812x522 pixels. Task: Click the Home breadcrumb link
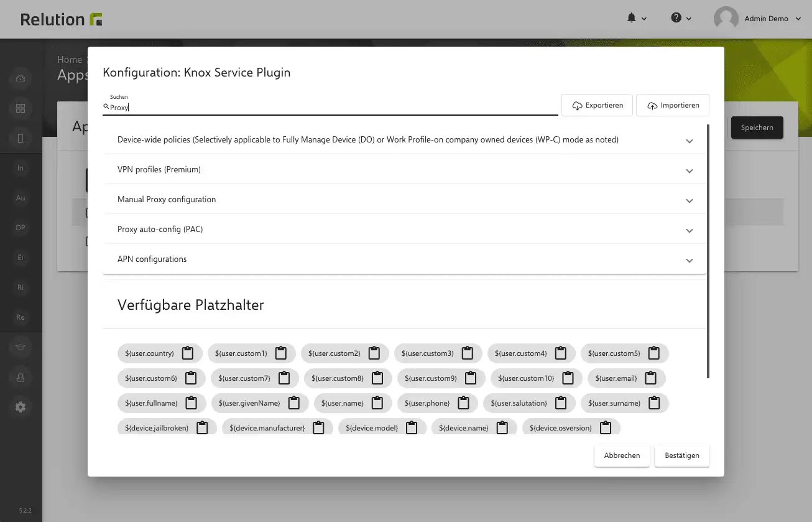click(70, 60)
